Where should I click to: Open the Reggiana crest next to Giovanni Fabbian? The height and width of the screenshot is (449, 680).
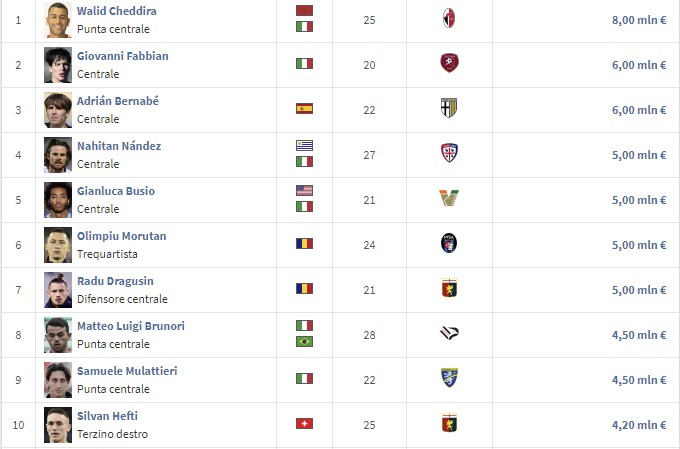pyautogui.click(x=448, y=64)
